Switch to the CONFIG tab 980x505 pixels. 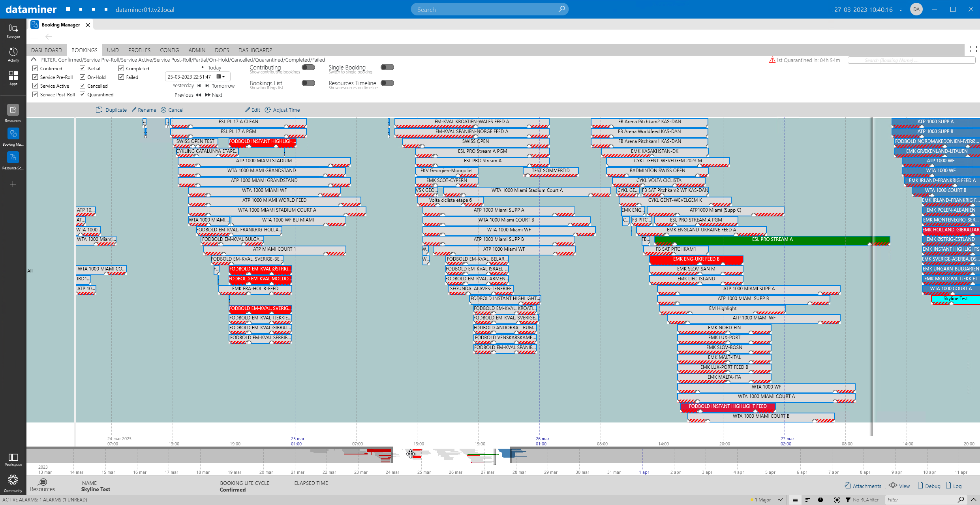click(x=169, y=50)
